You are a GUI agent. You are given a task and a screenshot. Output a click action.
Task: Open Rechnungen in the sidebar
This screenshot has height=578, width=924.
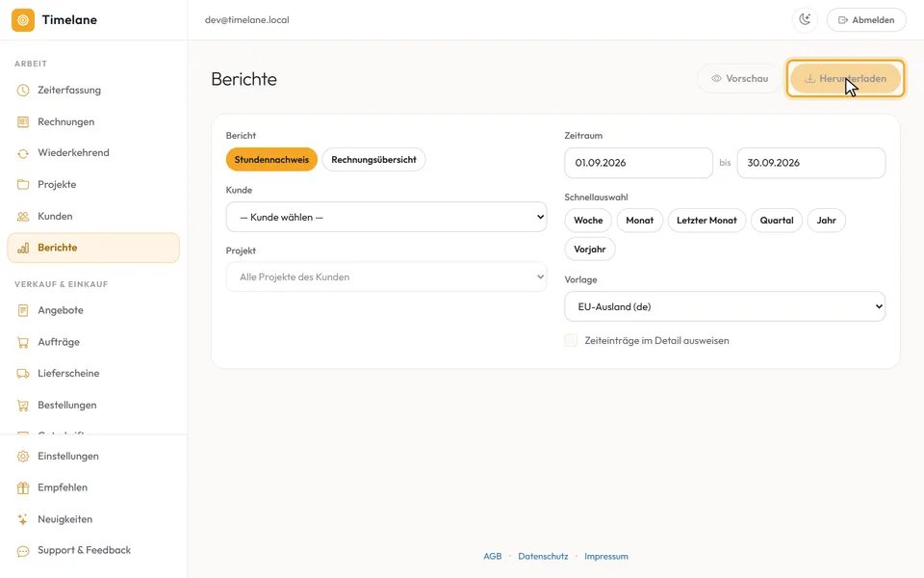coord(93,122)
